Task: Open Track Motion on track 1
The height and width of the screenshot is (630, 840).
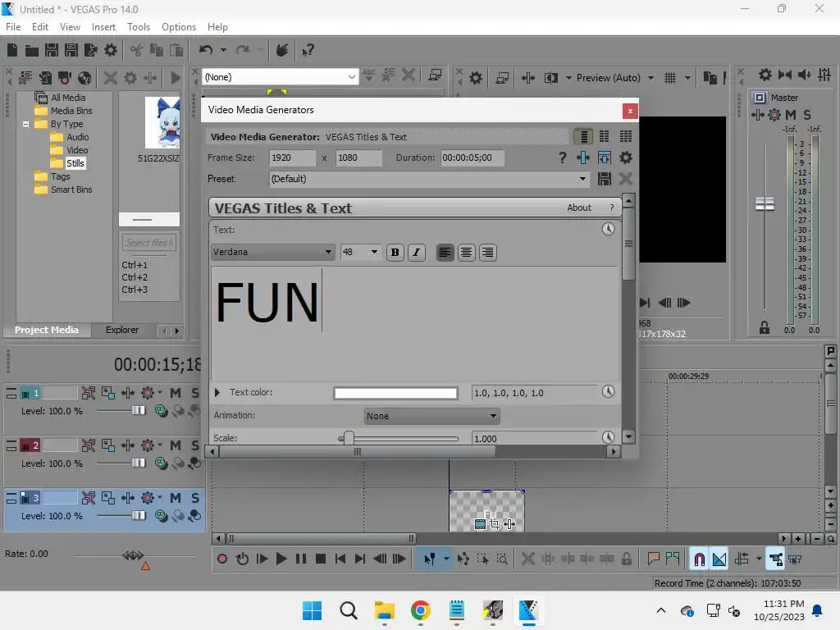Action: (x=107, y=393)
